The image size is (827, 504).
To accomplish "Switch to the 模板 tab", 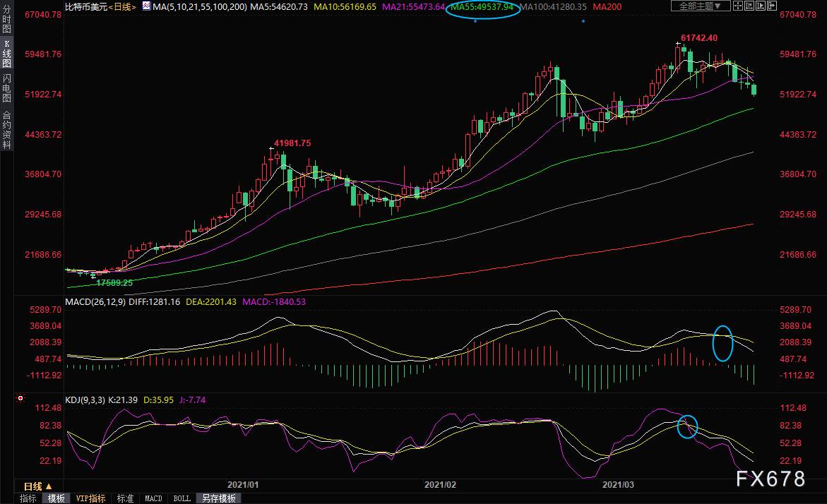I will click(56, 498).
